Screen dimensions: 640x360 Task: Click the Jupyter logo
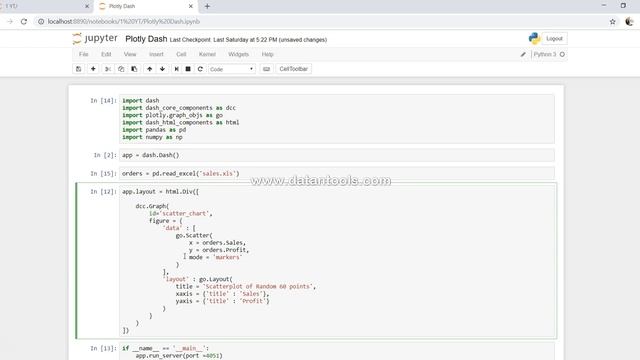pyautogui.click(x=95, y=38)
